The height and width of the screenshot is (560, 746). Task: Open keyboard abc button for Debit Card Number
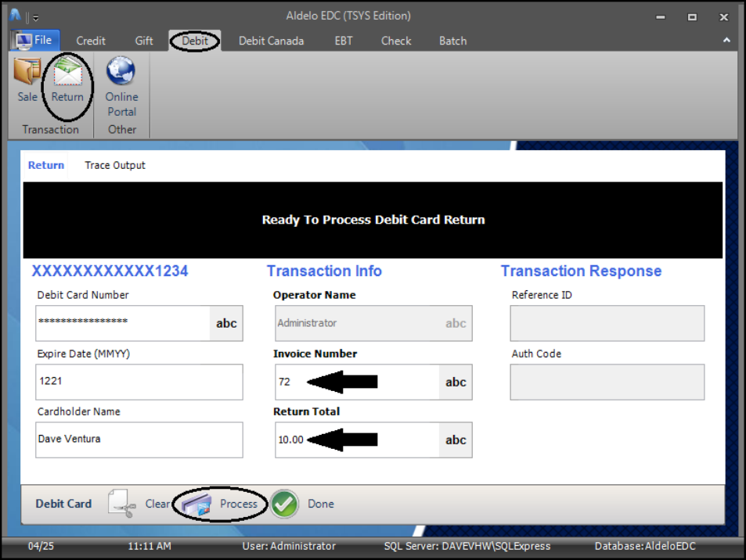pyautogui.click(x=226, y=323)
